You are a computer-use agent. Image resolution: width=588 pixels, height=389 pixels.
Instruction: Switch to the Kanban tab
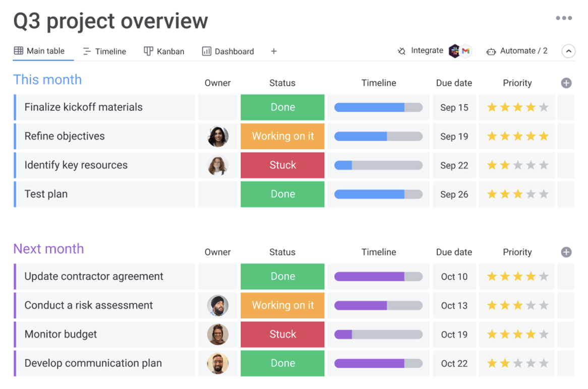(164, 51)
